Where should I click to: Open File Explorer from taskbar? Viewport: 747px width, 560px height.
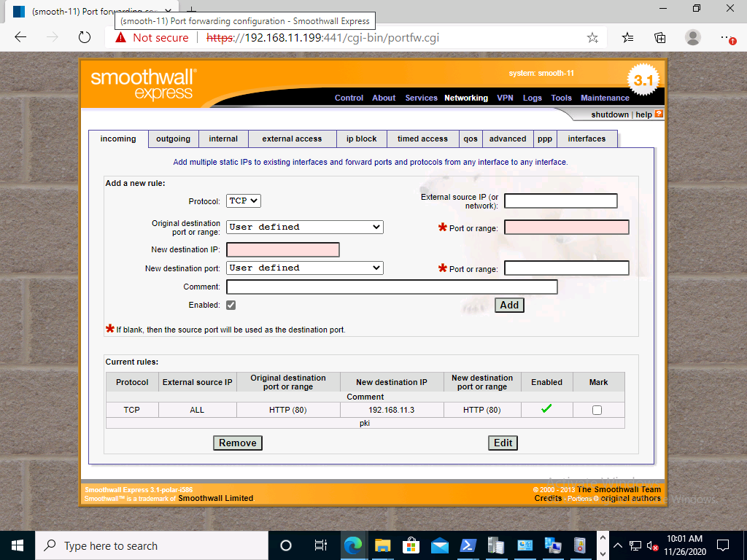(382, 545)
